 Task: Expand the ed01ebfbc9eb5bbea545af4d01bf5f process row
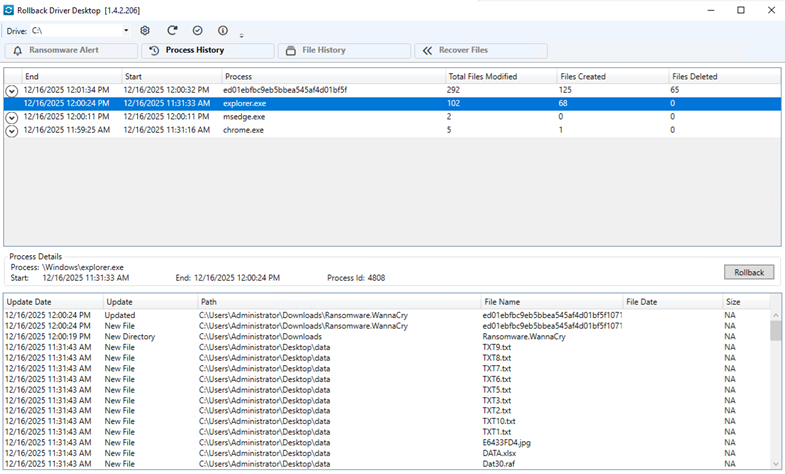click(x=12, y=90)
